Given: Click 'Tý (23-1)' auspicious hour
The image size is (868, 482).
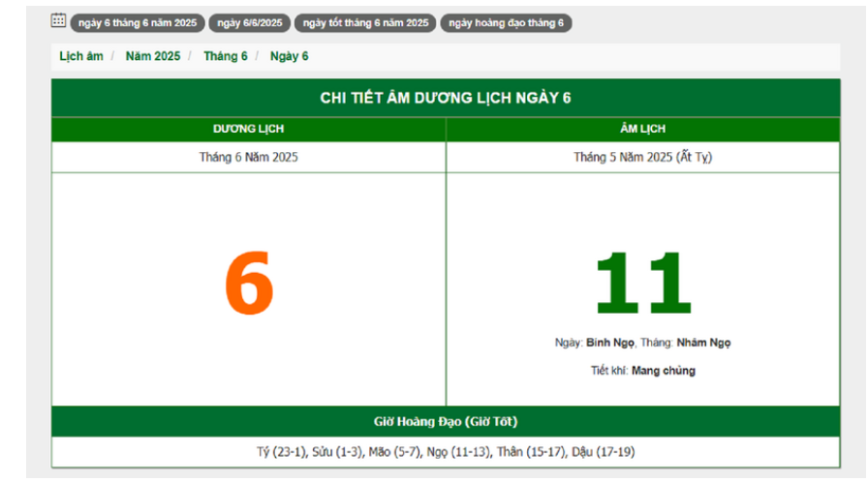Looking at the screenshot, I should coord(281,452).
